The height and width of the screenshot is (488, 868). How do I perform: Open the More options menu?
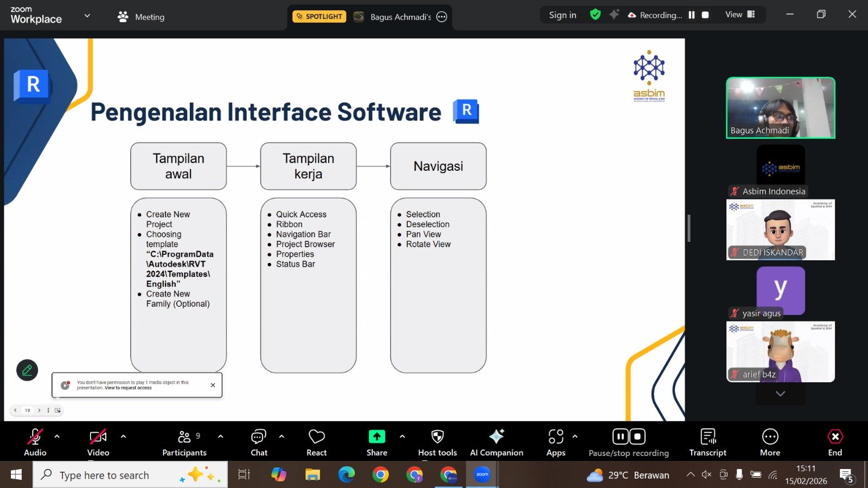(x=770, y=442)
